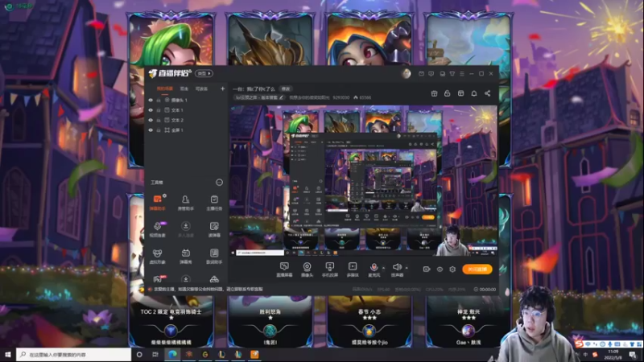Share the stream via share icon
This screenshot has height=362, width=644.
pyautogui.click(x=487, y=93)
